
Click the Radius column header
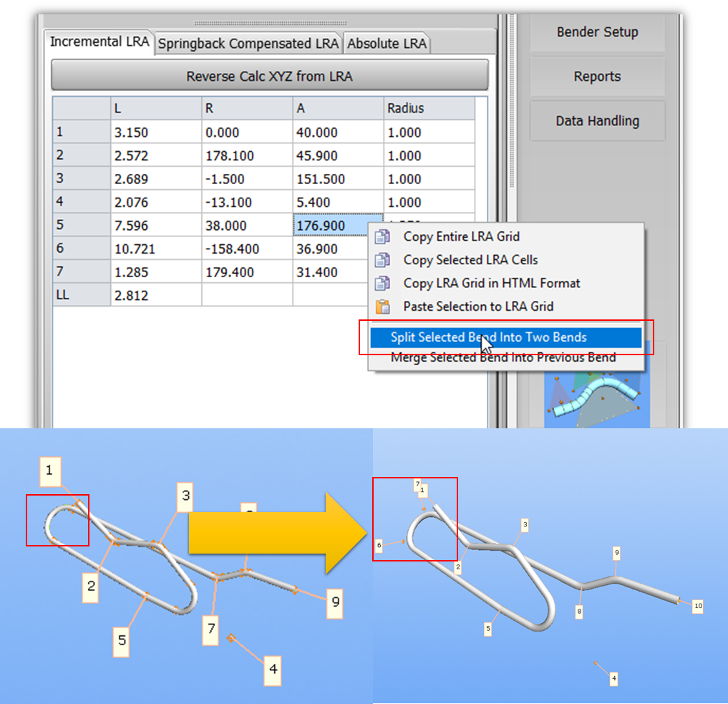point(428,109)
